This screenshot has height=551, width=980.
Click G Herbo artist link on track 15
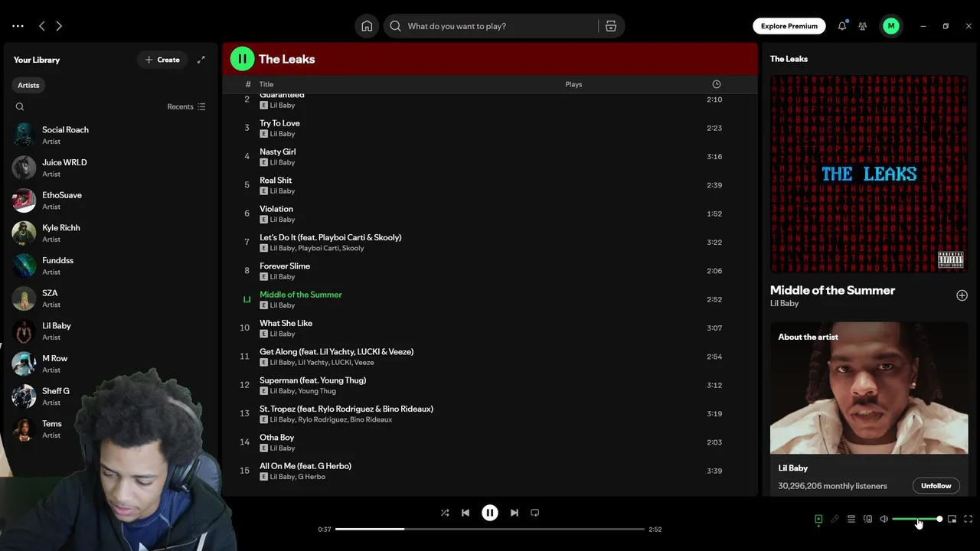click(x=312, y=477)
